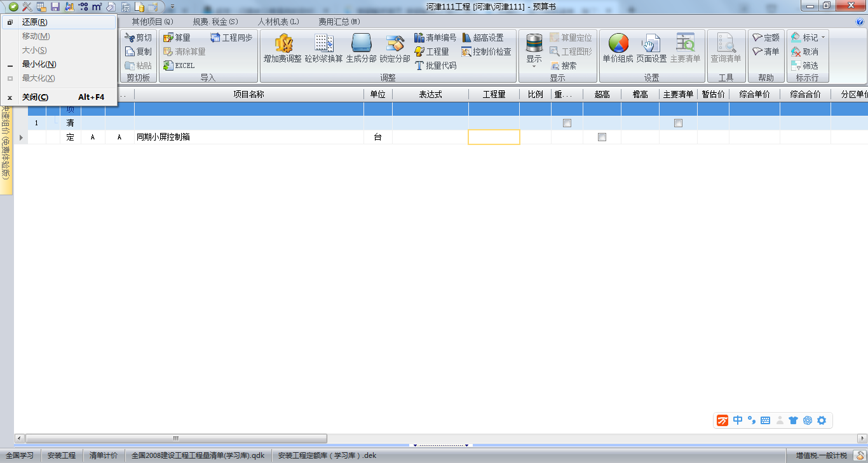
Task: Switch to 费用汇总(M) tab
Action: 339,22
